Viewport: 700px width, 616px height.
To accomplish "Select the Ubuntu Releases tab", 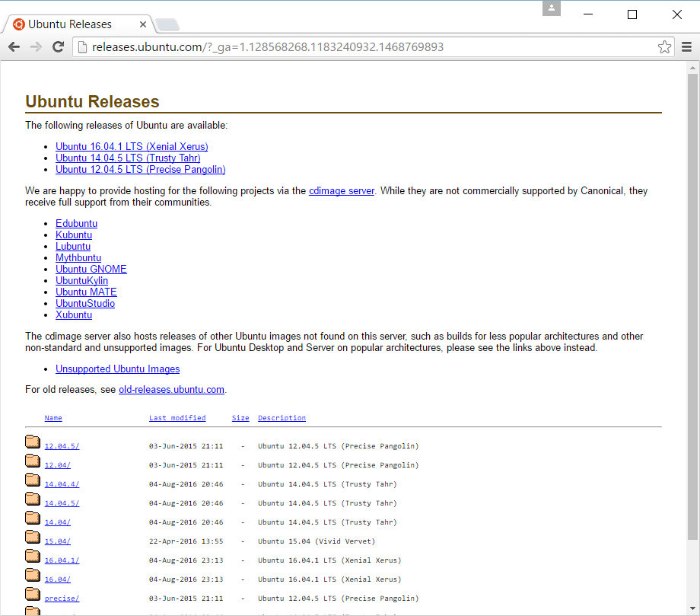I will 78,24.
